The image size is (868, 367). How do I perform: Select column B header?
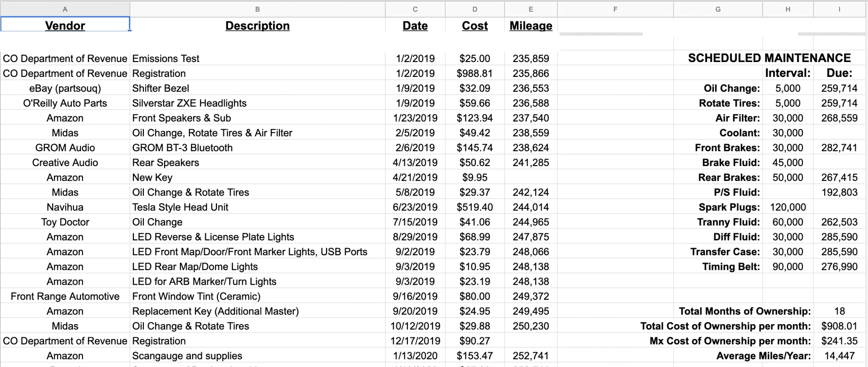257,9
